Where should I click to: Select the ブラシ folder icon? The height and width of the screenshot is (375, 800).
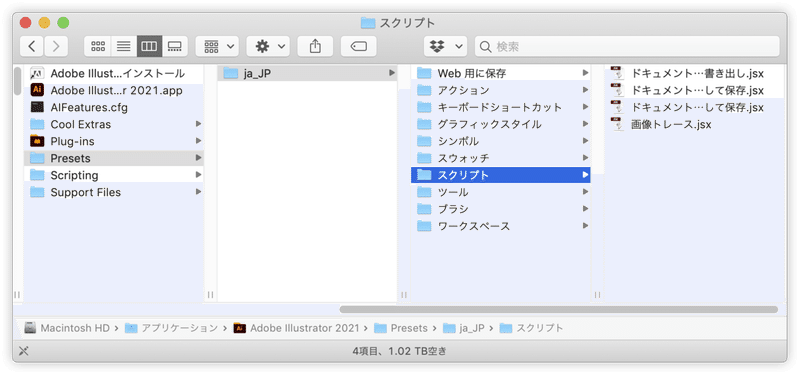[424, 209]
